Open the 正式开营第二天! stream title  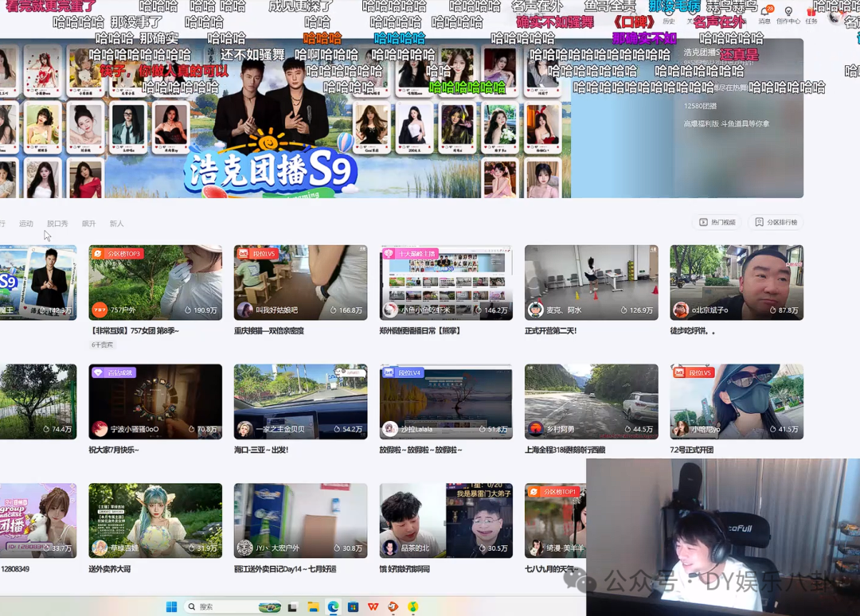(x=551, y=331)
